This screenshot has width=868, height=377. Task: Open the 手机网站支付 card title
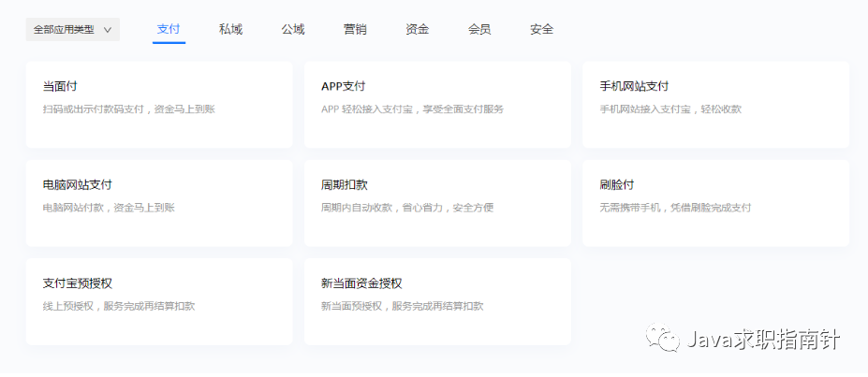click(635, 86)
